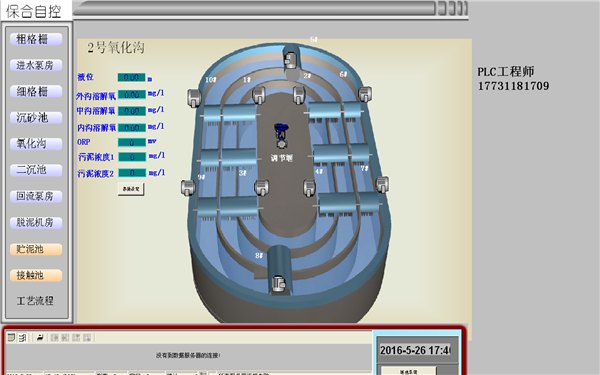Screen dimensions: 600x375
Task: Select the motor beside the 7# label
Action: [382, 184]
